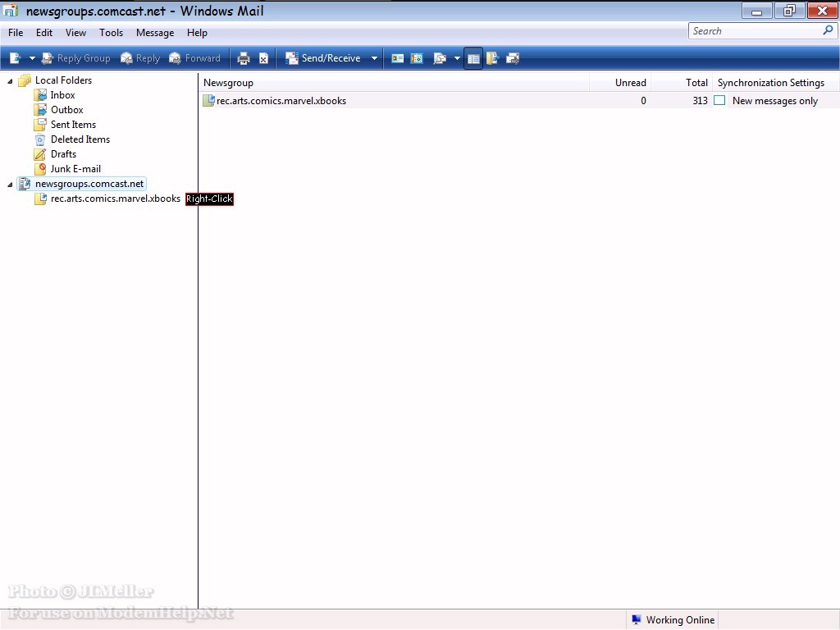The height and width of the screenshot is (630, 840).
Task: Select Local Folders in the folder tree
Action: 63,80
